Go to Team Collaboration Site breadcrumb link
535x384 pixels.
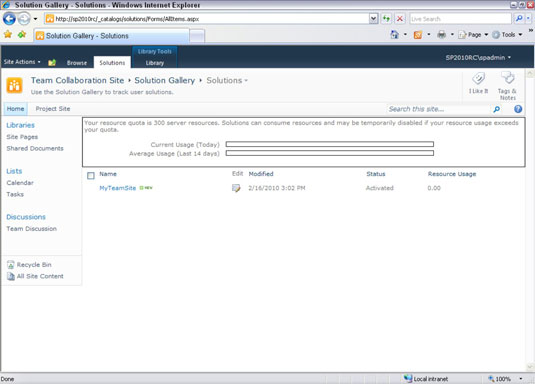pos(77,81)
